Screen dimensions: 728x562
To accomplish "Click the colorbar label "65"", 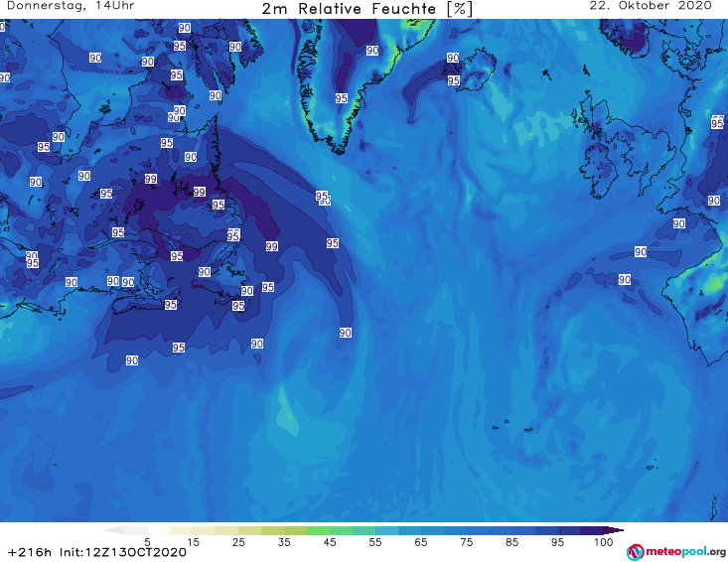I will tap(421, 542).
